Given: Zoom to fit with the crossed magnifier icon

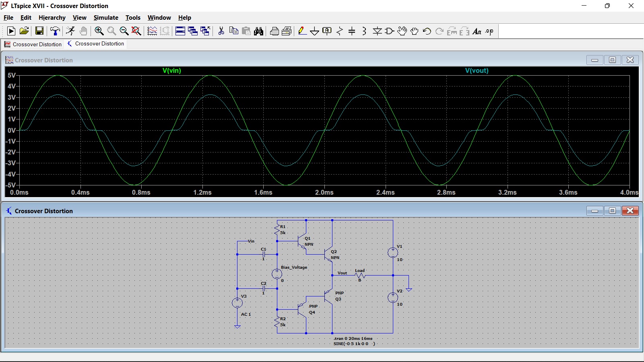Looking at the screenshot, I should point(136,31).
